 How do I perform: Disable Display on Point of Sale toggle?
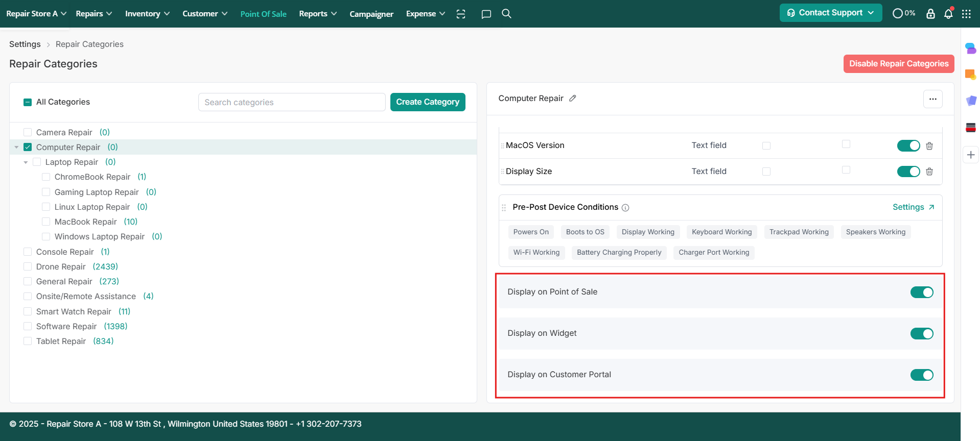pos(922,292)
